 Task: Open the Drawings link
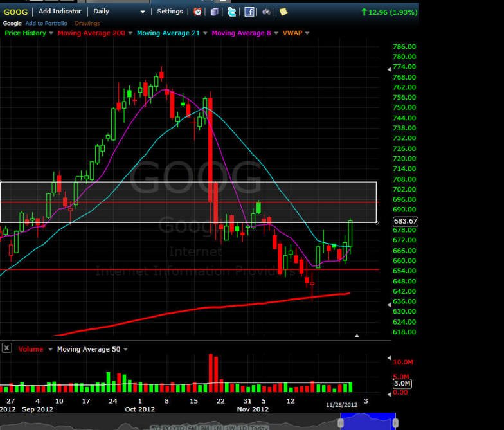click(87, 24)
